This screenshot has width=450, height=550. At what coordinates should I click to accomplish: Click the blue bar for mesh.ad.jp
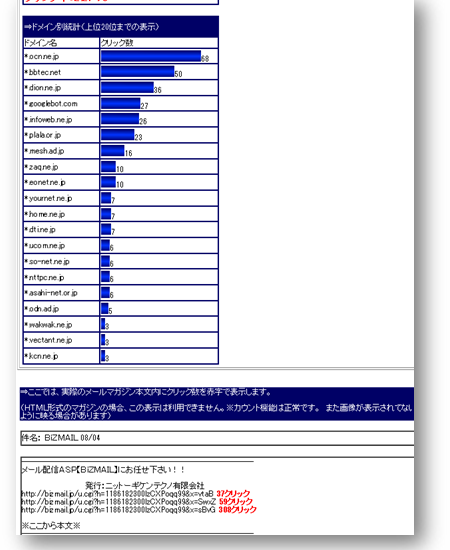point(113,150)
